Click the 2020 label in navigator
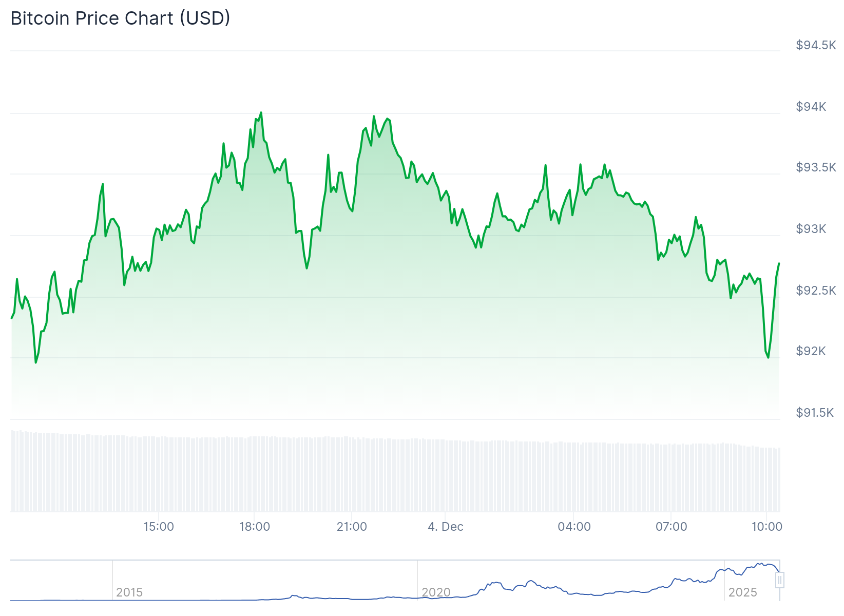This screenshot has width=844, height=616. pyautogui.click(x=436, y=592)
